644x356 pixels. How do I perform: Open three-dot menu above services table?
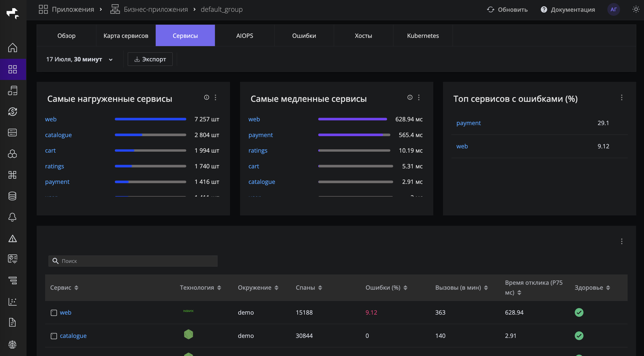(622, 241)
